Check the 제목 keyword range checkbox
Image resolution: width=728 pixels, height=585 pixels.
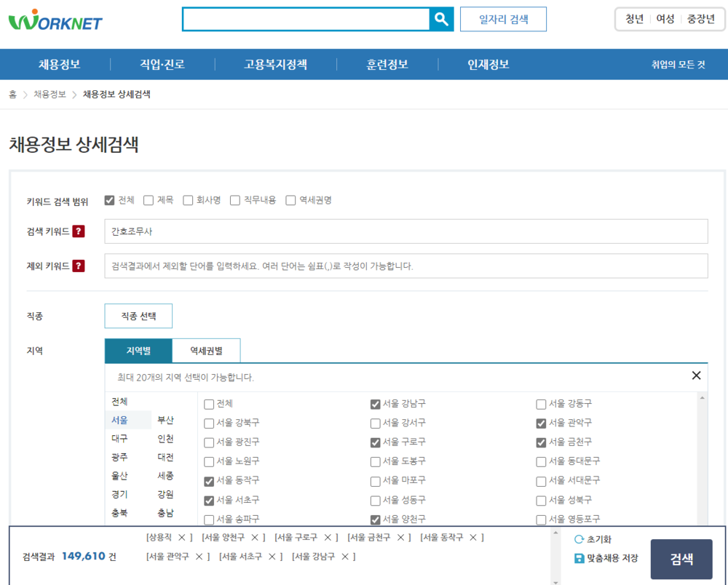[148, 200]
